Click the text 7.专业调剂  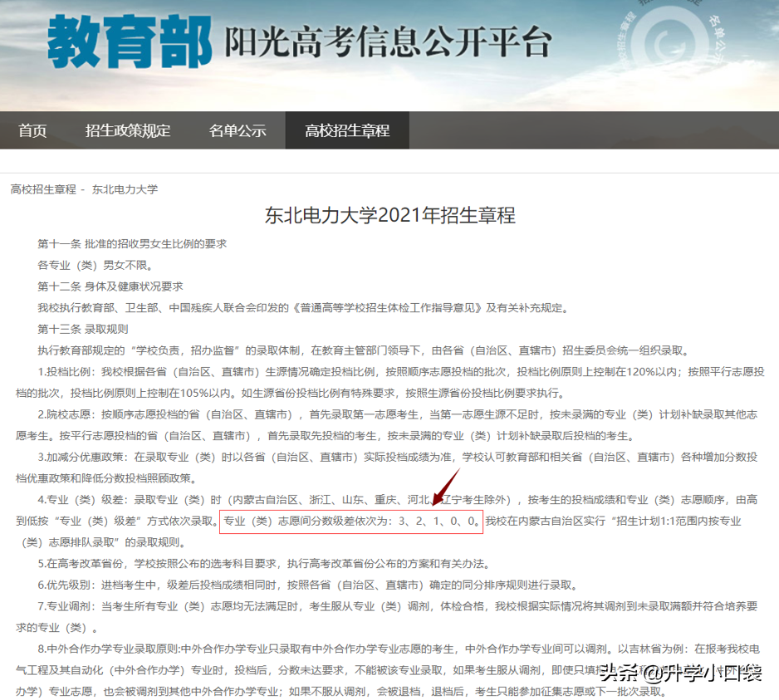66,607
